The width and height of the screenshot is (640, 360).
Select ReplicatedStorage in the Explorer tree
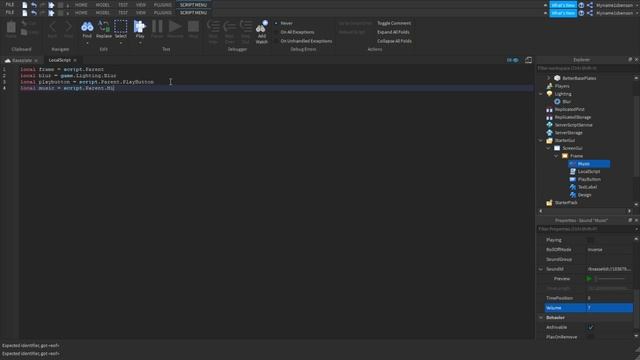click(x=572, y=117)
